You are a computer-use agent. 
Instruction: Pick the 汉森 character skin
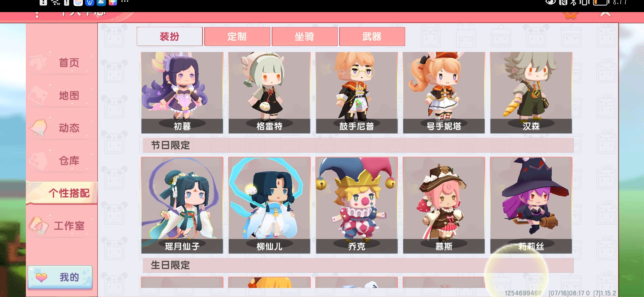(x=531, y=93)
